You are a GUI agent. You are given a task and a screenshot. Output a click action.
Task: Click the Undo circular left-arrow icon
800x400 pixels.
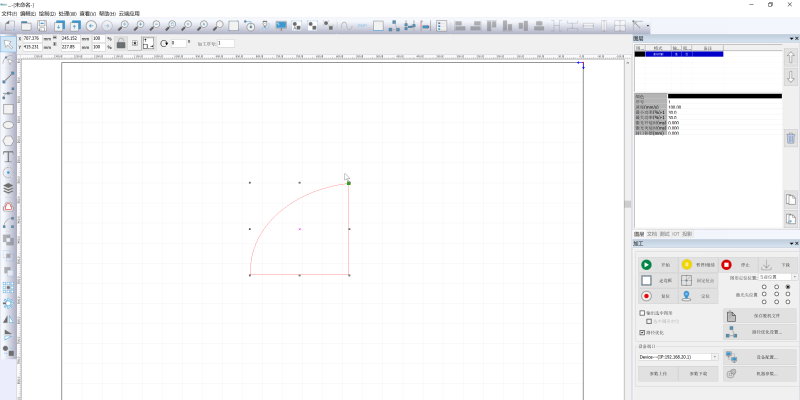[91, 26]
